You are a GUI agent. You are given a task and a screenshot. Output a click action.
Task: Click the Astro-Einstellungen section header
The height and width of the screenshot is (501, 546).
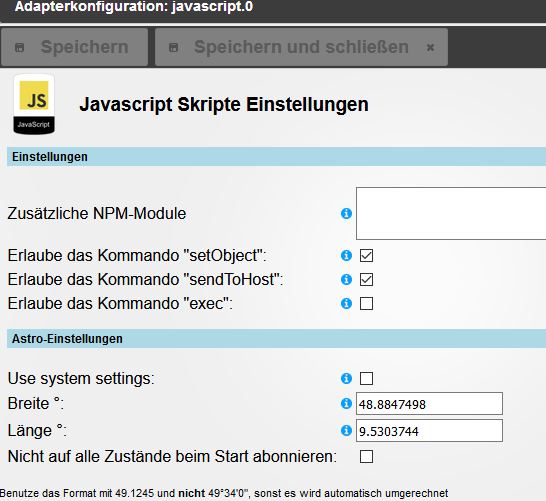(x=276, y=339)
